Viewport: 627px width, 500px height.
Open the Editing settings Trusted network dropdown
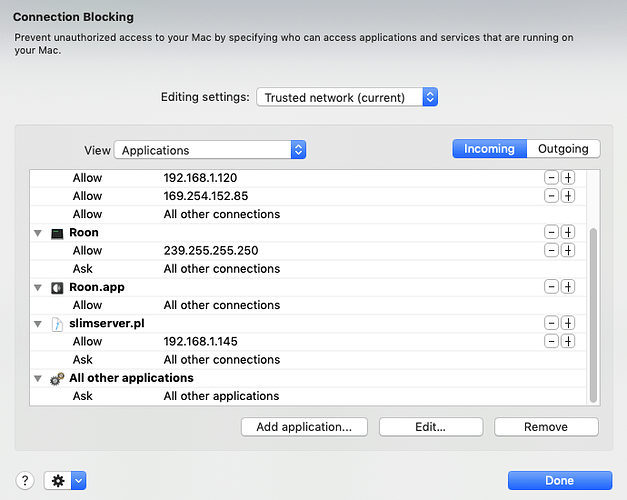click(347, 97)
